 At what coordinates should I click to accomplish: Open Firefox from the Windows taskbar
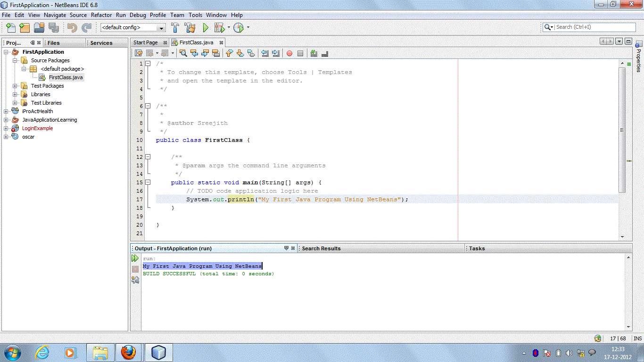click(128, 353)
